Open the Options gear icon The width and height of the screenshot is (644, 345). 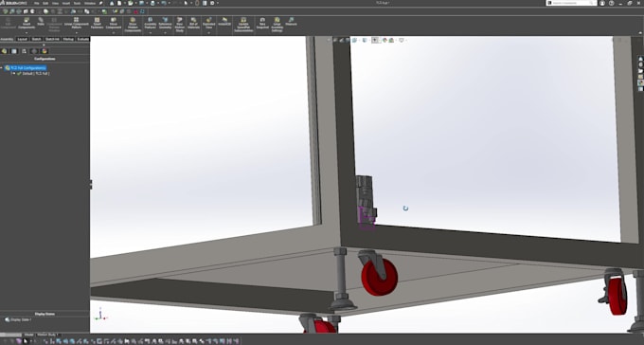coord(212,3)
